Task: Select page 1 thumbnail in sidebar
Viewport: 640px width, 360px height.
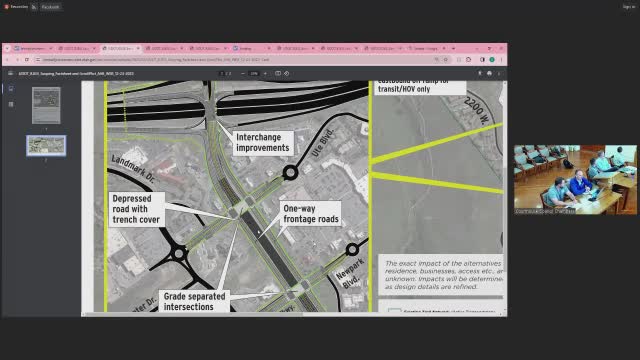Action: click(46, 105)
